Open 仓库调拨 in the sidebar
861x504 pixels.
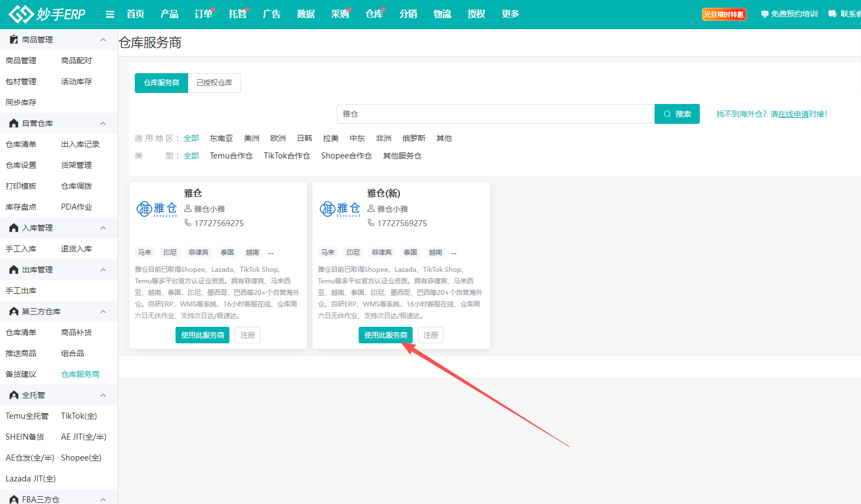(x=76, y=186)
